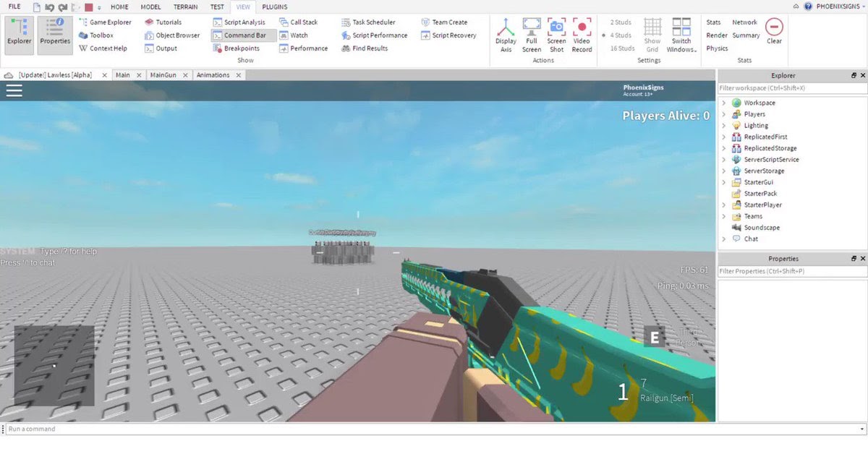868x454 pixels.
Task: Show Summary stats
Action: click(746, 35)
